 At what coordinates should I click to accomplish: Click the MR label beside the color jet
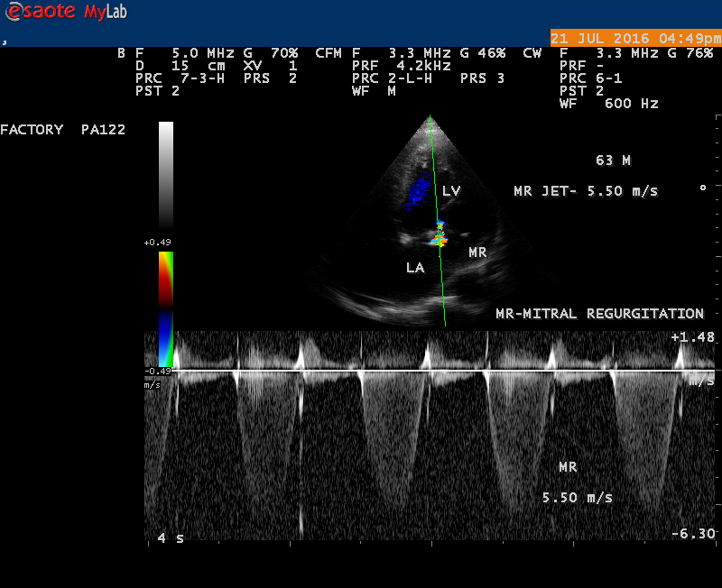pyautogui.click(x=477, y=253)
